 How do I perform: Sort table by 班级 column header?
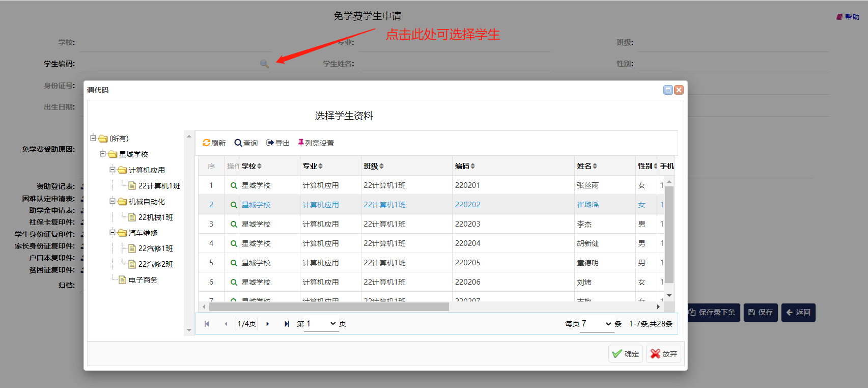[374, 166]
